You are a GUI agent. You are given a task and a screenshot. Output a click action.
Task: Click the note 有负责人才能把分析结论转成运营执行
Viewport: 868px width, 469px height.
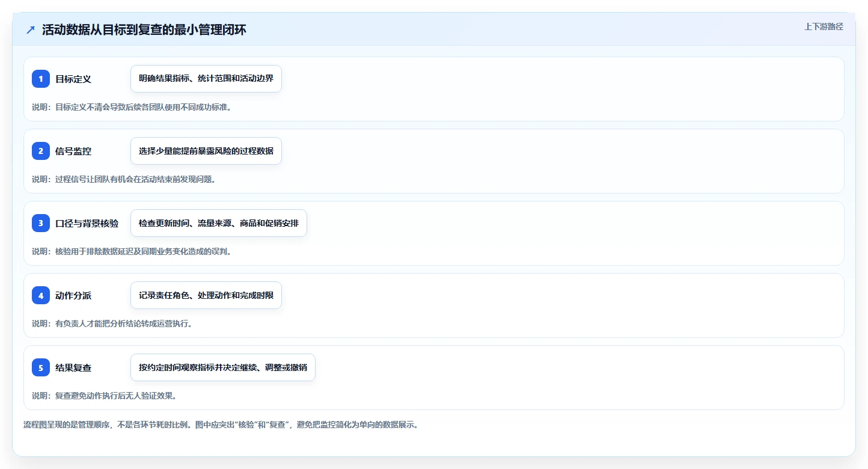click(112, 323)
